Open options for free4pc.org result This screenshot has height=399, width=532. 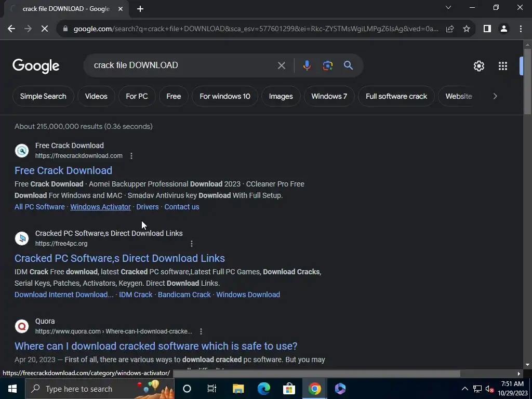pos(192,244)
